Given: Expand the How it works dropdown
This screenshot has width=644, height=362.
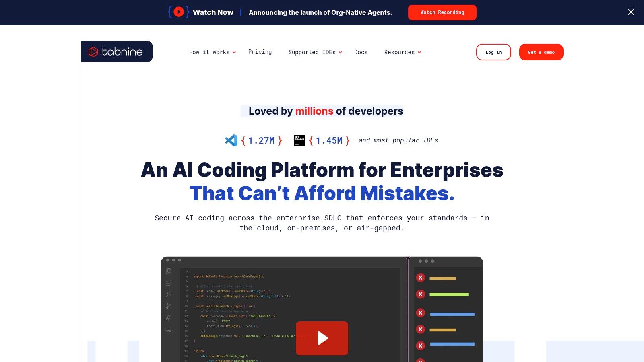Looking at the screenshot, I should coord(212,52).
